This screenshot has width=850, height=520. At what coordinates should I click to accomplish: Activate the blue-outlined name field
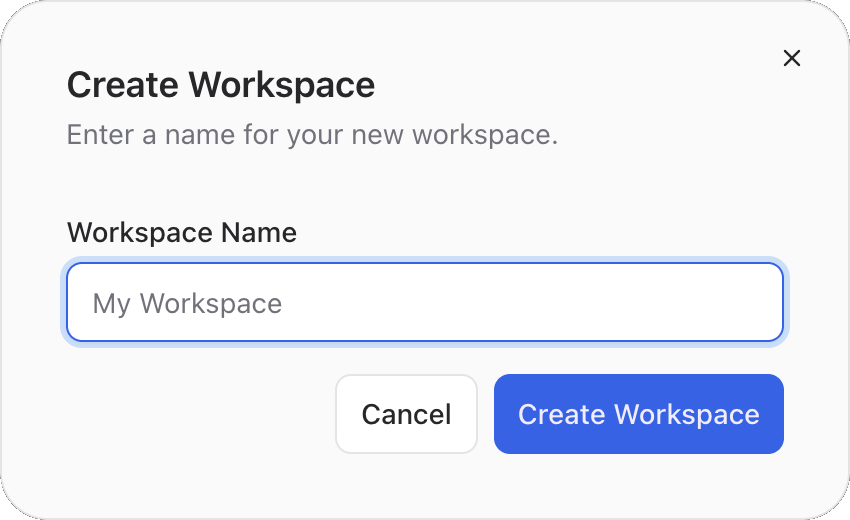tap(425, 302)
